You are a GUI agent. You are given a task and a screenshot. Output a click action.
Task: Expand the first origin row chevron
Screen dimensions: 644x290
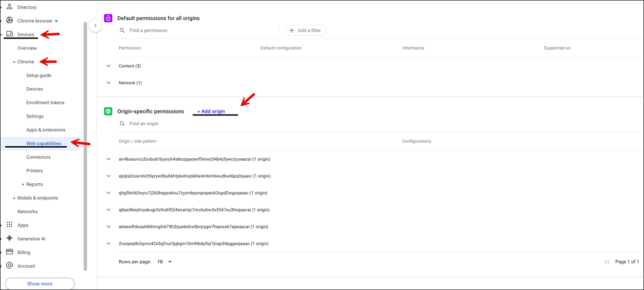tap(109, 159)
